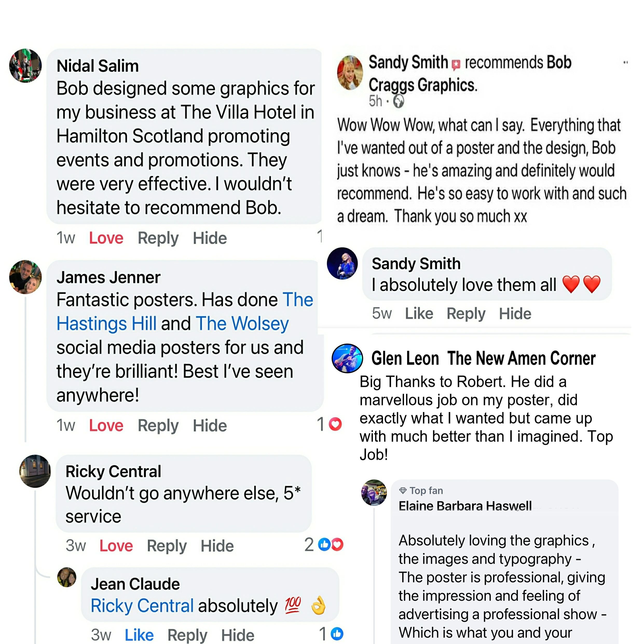Open Nidal Salim's profile picture
This screenshot has height=644, width=644.
(25, 65)
